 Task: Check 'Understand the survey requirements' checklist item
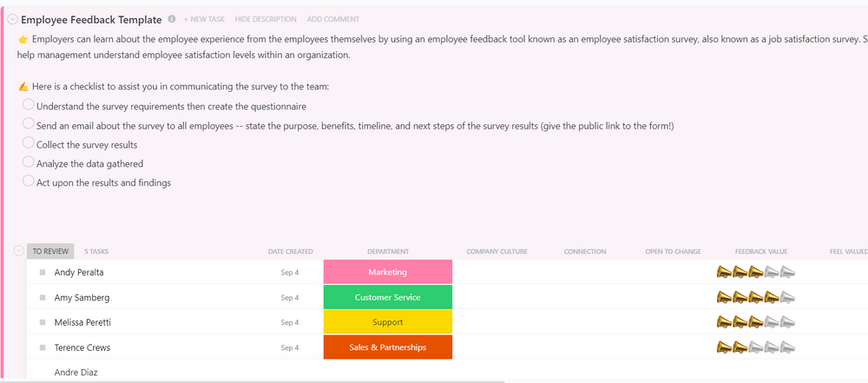(x=29, y=105)
